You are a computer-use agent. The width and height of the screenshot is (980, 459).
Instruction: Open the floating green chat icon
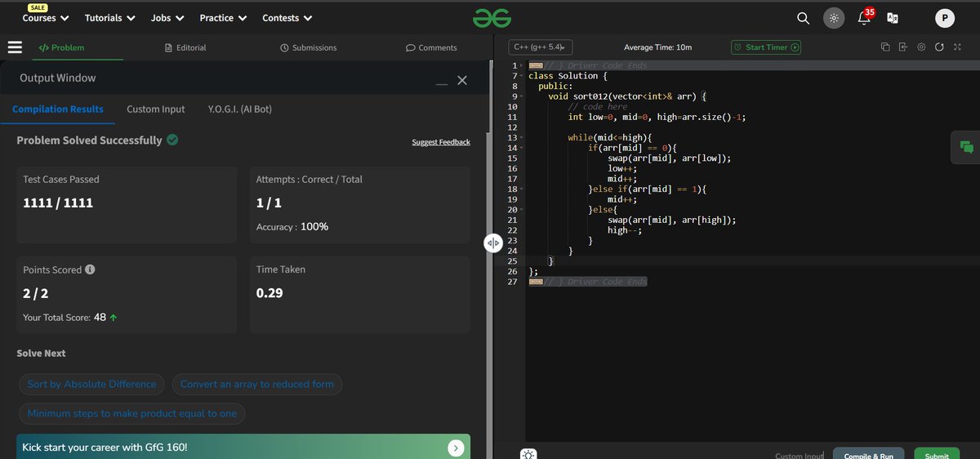click(966, 147)
